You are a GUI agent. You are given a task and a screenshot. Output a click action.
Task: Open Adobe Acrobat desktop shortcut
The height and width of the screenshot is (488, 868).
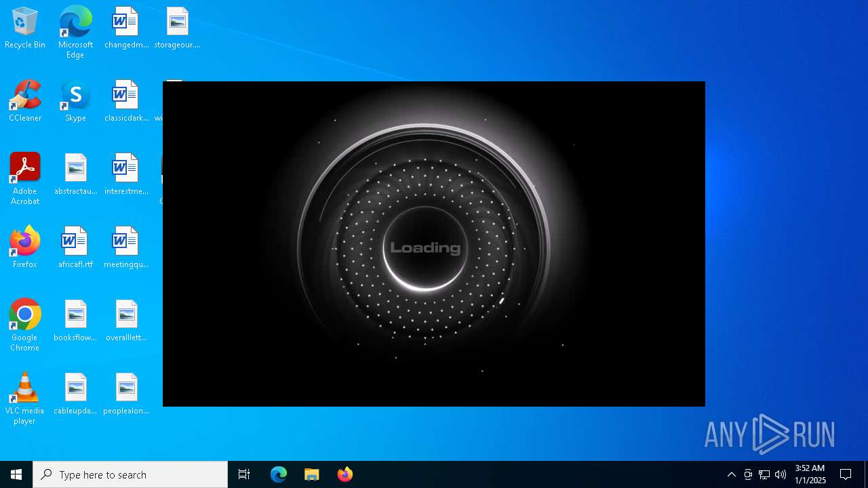25,179
